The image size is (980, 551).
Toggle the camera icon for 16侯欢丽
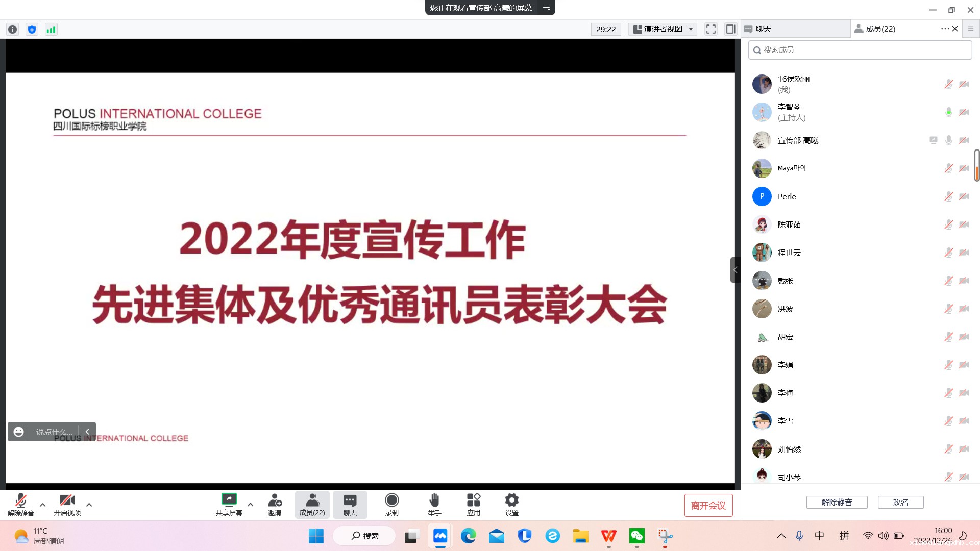pos(964,84)
